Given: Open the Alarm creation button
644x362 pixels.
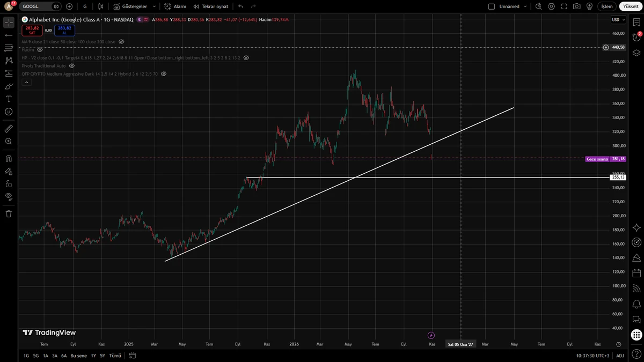Looking at the screenshot, I should 175,6.
